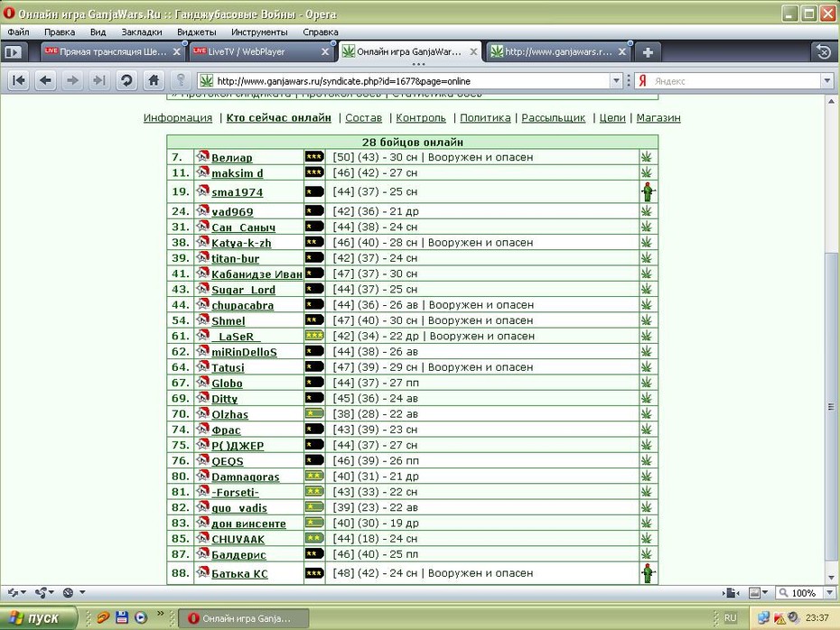Click the rewind navigation button
Image resolution: width=840 pixels, height=630 pixels.
click(19, 81)
